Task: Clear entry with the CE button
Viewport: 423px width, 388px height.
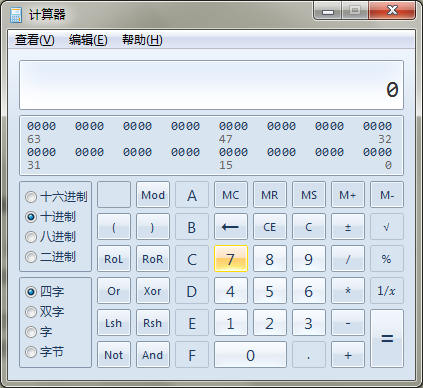Action: pos(270,227)
